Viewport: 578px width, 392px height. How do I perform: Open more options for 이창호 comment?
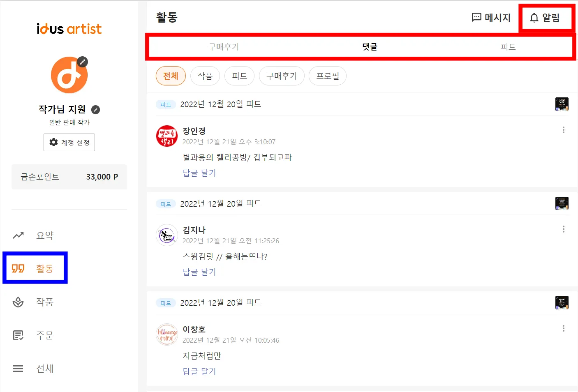tap(563, 329)
